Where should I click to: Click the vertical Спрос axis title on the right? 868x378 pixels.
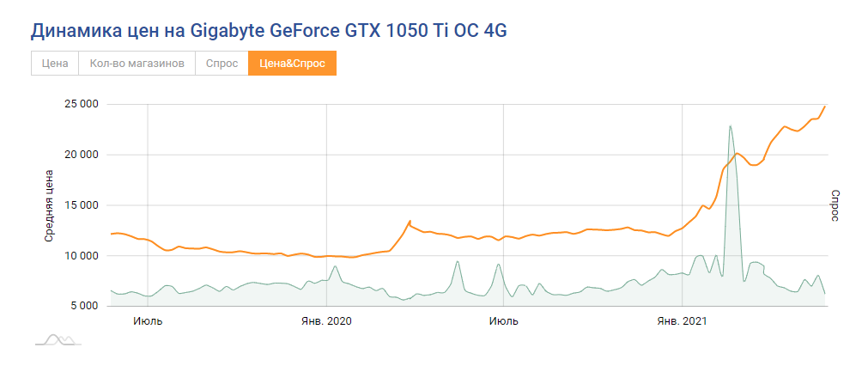(x=835, y=205)
